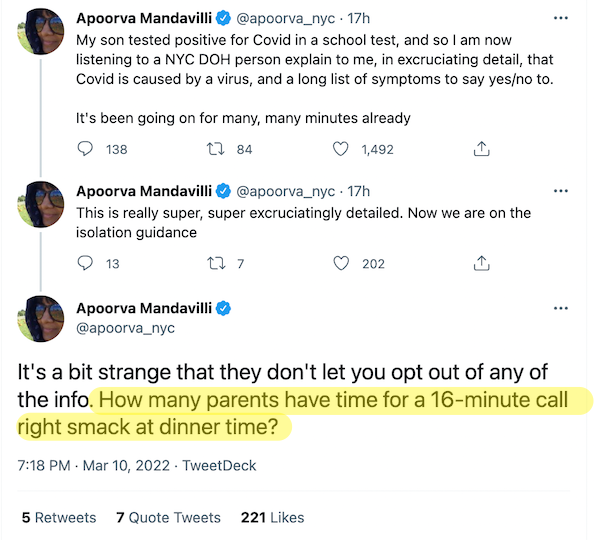Open more options menu on the second tweet
The width and height of the screenshot is (600, 540).
click(561, 191)
